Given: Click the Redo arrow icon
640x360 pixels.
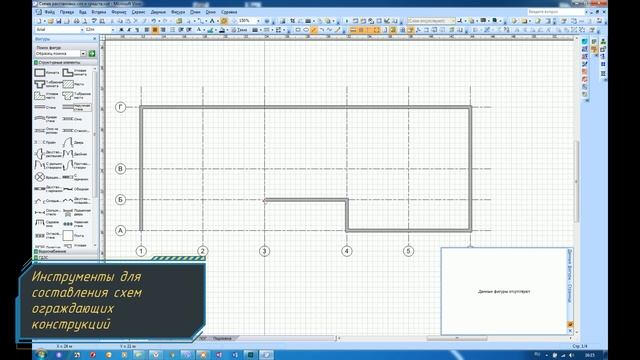Looking at the screenshot, I should tap(165, 21).
